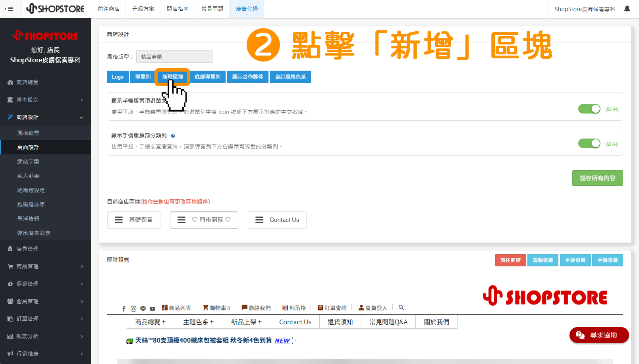Click the SHOPSTORE logo in top bar
This screenshot has height=364, width=639.
click(55, 9)
